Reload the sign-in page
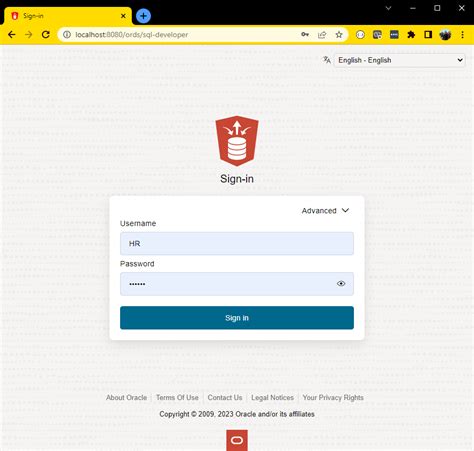 pyautogui.click(x=46, y=35)
